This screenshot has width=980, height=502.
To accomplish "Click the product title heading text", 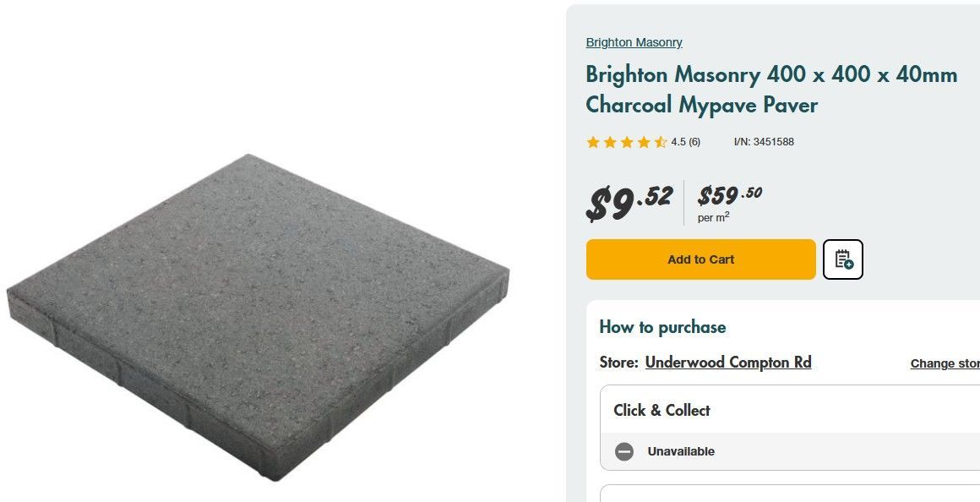I will tap(770, 90).
